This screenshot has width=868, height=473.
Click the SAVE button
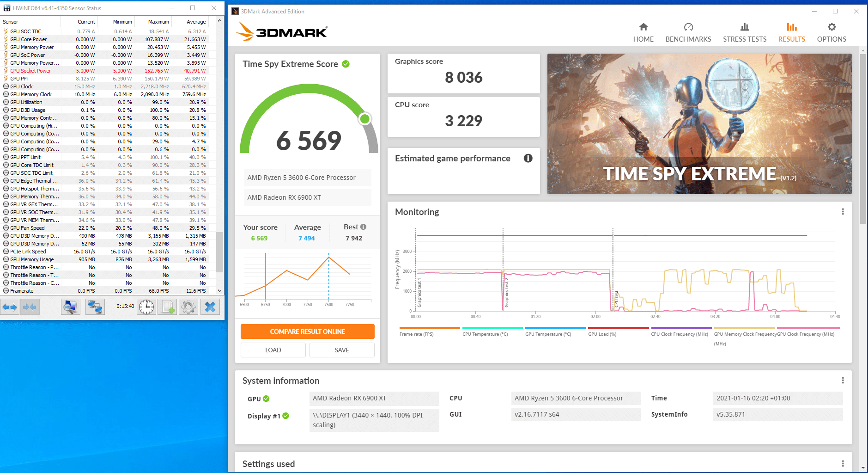point(342,350)
